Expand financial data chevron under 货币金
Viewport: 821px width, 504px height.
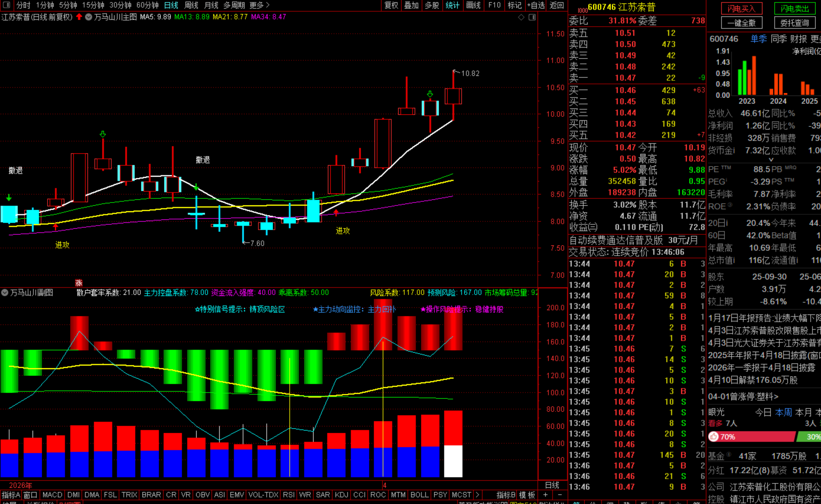point(771,160)
